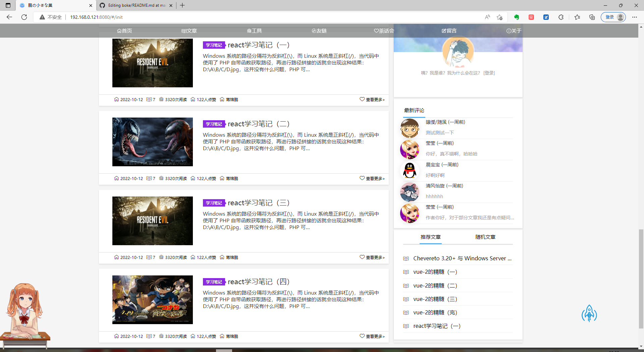
Task: Click the read count icon under react学习笔记（二）
Action: point(161,178)
